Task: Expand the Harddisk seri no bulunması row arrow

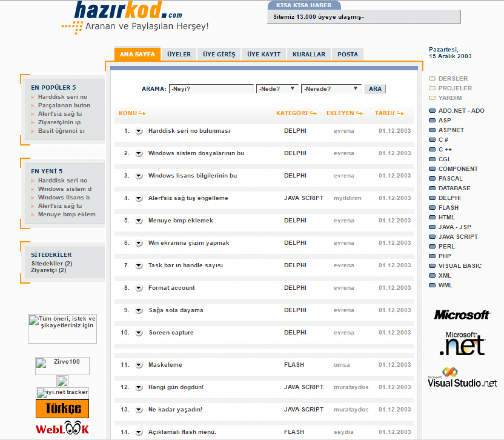Action: (x=139, y=131)
